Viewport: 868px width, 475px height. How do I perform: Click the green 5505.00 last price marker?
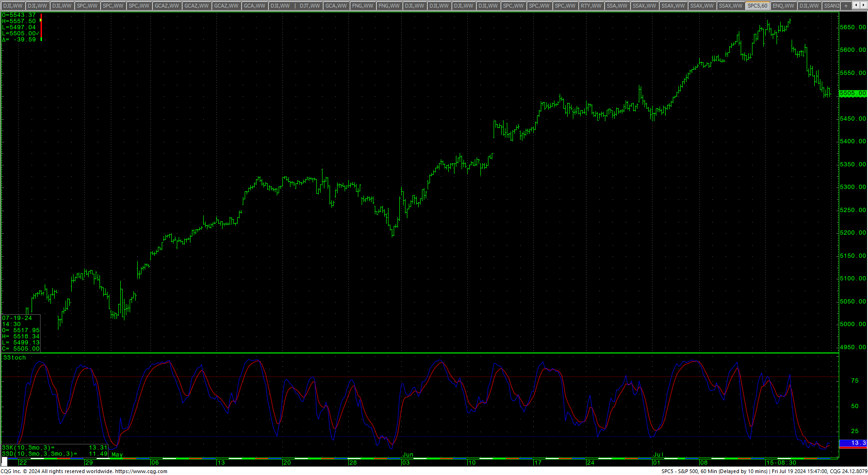point(853,93)
